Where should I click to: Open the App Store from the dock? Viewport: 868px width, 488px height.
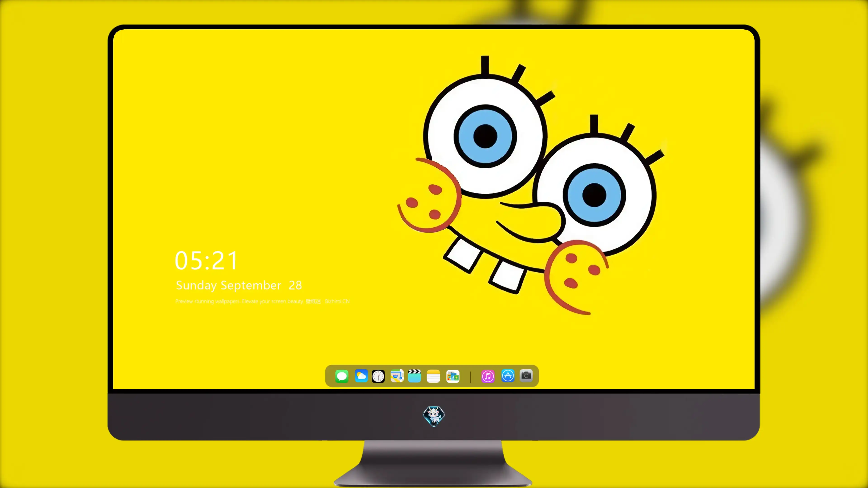(x=508, y=376)
